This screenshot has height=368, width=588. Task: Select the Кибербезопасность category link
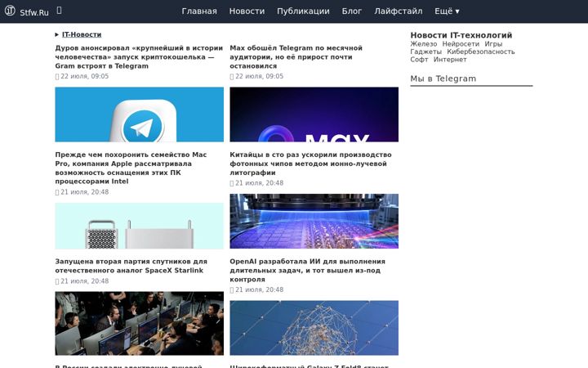coord(481,52)
